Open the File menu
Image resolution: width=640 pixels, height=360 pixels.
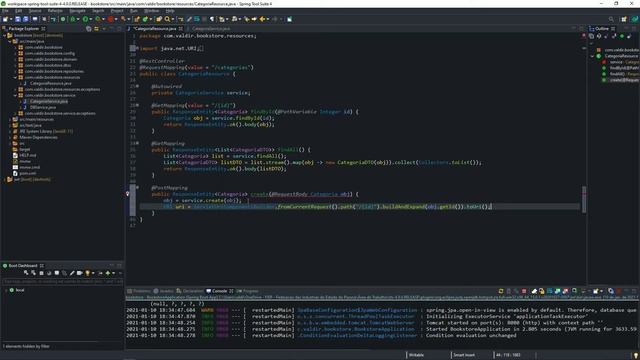point(5,11)
